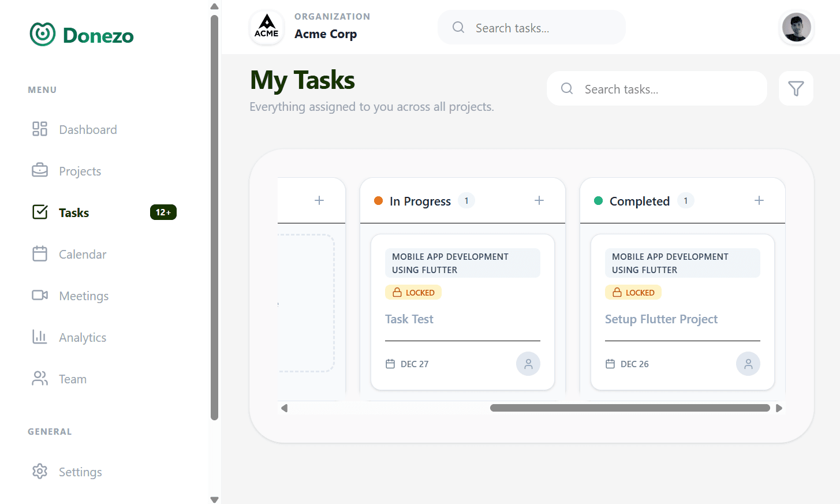This screenshot has height=504, width=840.
Task: Open Settings under General
Action: 80,472
